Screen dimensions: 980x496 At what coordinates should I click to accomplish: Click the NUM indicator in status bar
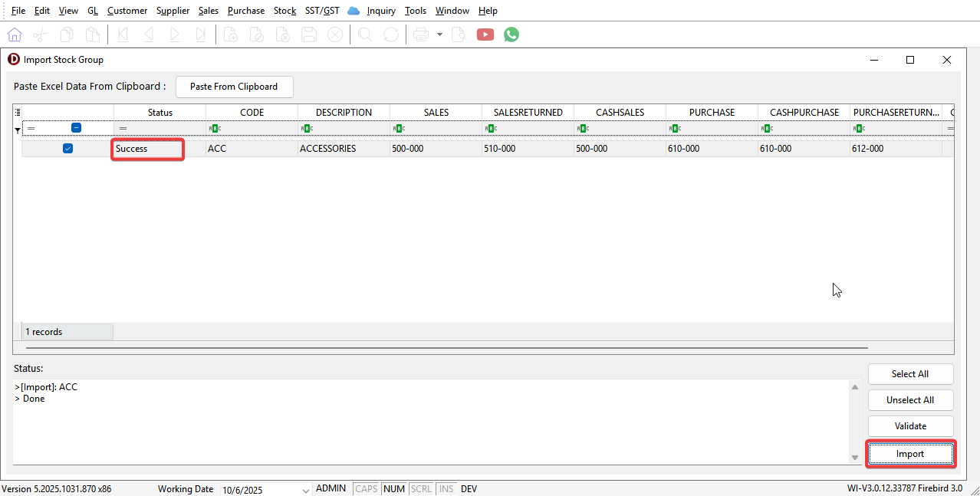394,488
